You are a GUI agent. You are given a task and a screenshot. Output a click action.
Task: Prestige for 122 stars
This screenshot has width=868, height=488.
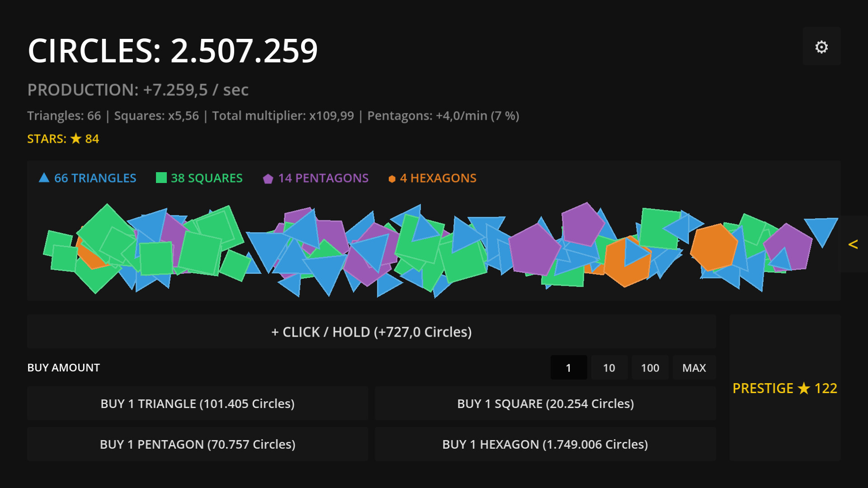(785, 388)
